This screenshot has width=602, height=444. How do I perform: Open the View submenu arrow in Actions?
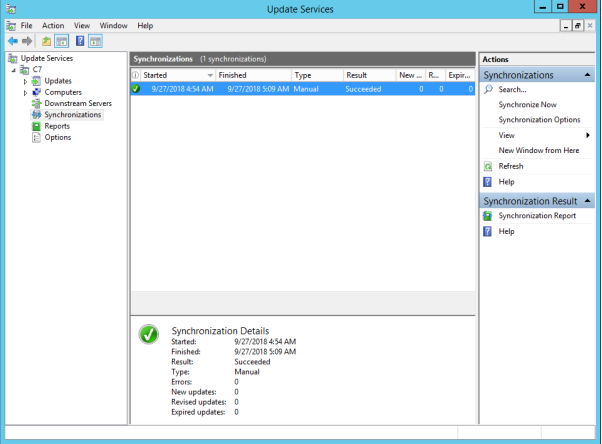(587, 135)
